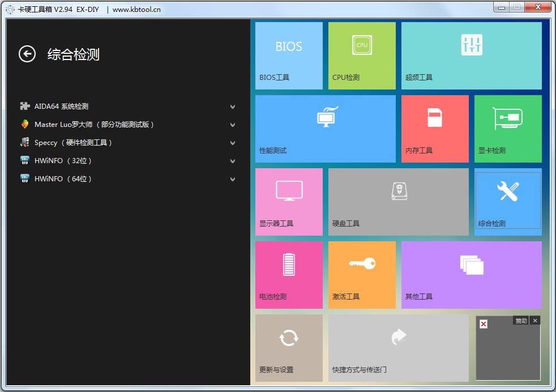Click the 赞助 sponsor button
Viewport: 556px width, 392px height.
pos(520,321)
